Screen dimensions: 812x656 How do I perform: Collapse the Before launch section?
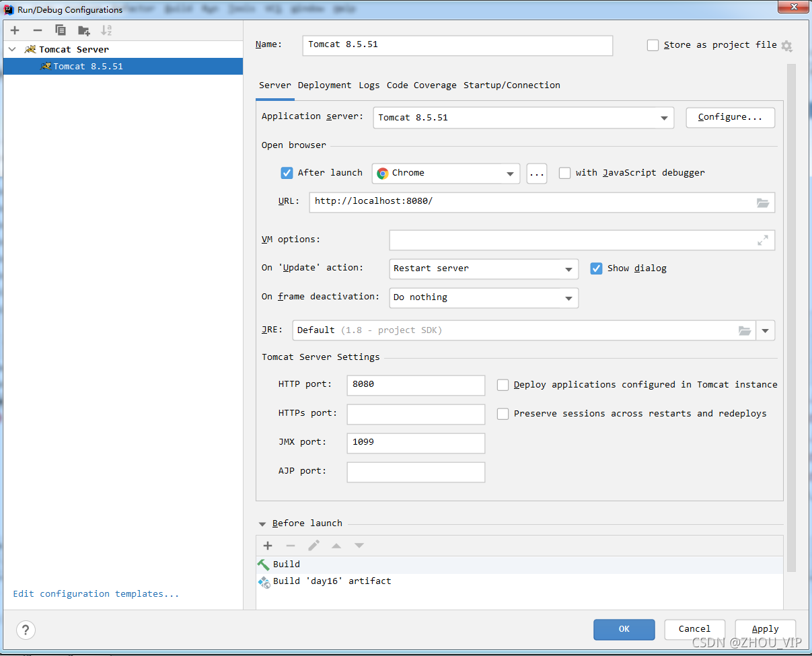click(x=262, y=523)
